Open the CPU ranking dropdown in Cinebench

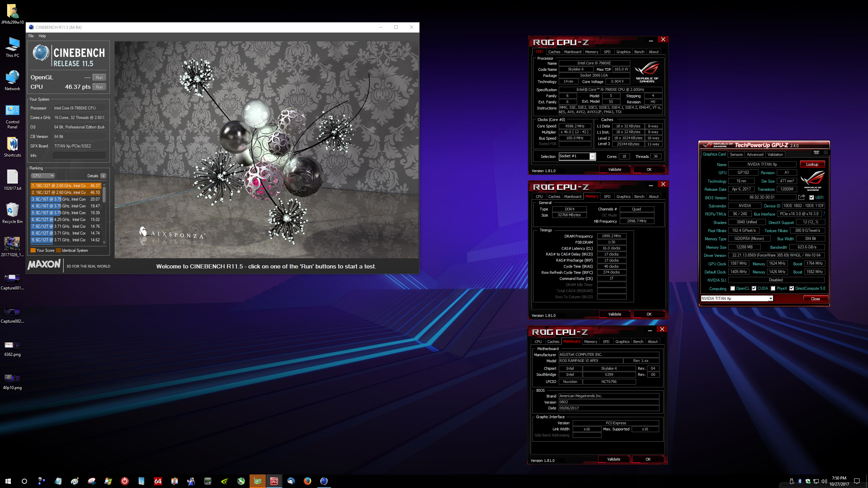[x=43, y=176]
